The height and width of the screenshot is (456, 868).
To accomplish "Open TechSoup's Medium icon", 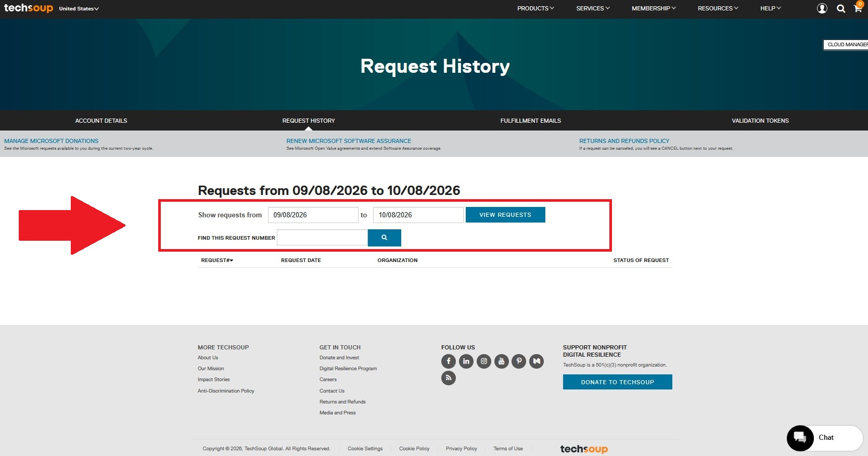I will point(537,361).
